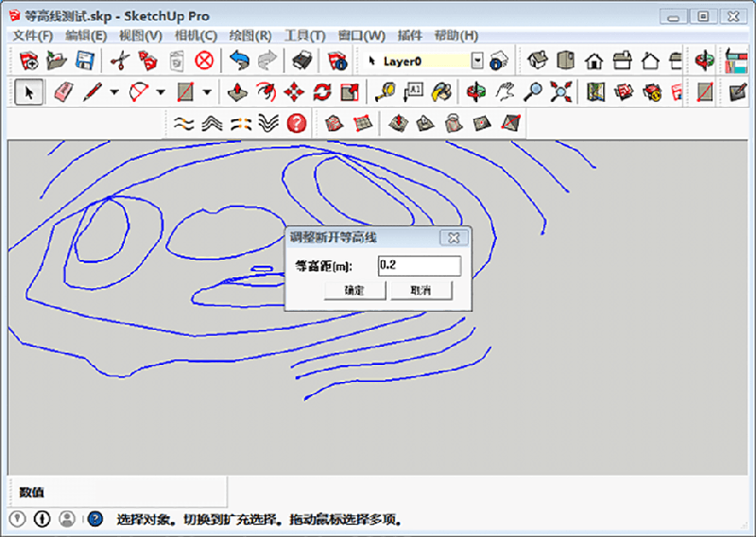Open the 文件(F) menu
This screenshot has height=537, width=756.
pos(32,35)
